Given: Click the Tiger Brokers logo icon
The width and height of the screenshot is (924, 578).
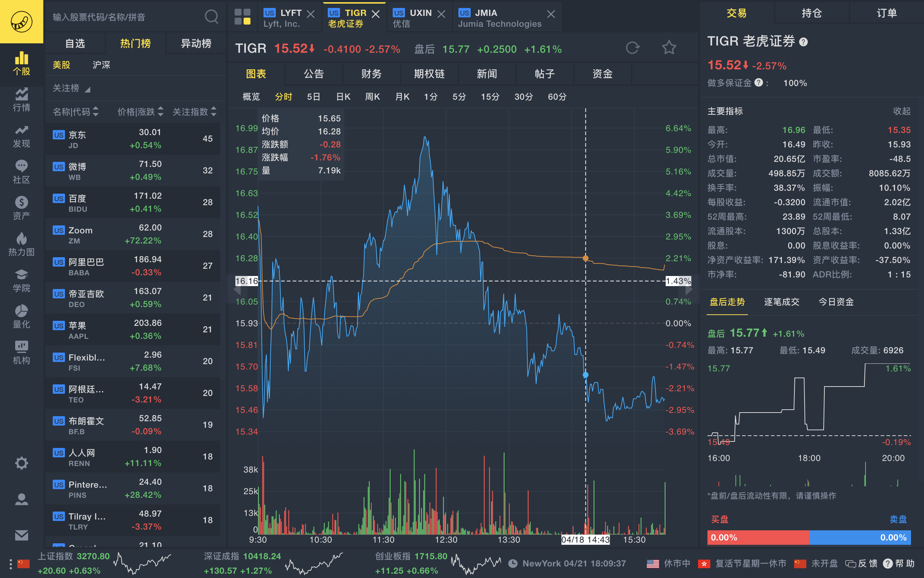Looking at the screenshot, I should [21, 21].
